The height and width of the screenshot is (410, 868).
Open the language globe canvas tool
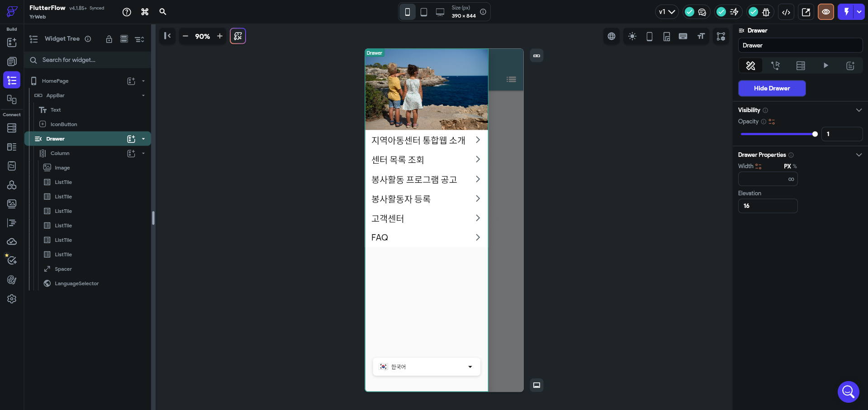click(612, 36)
